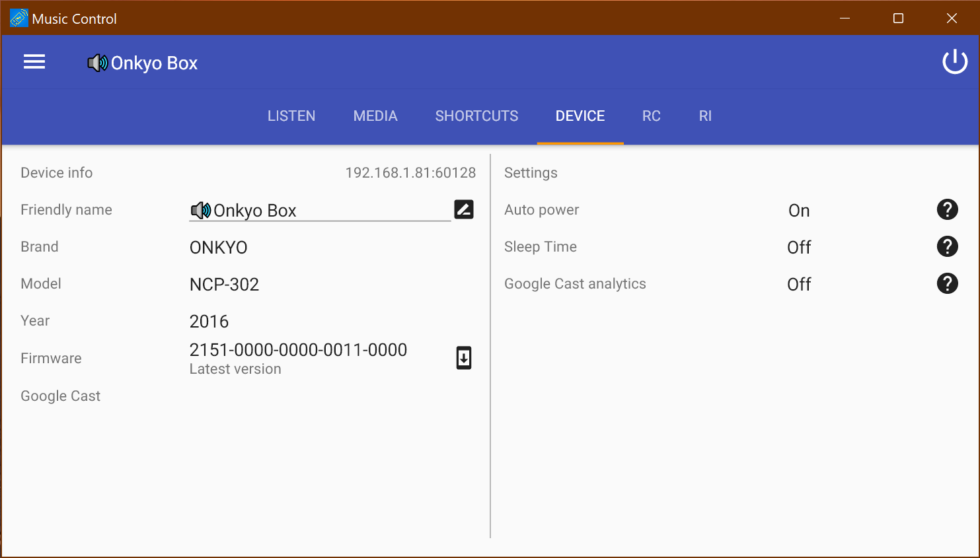Open the RC tab

click(x=652, y=116)
